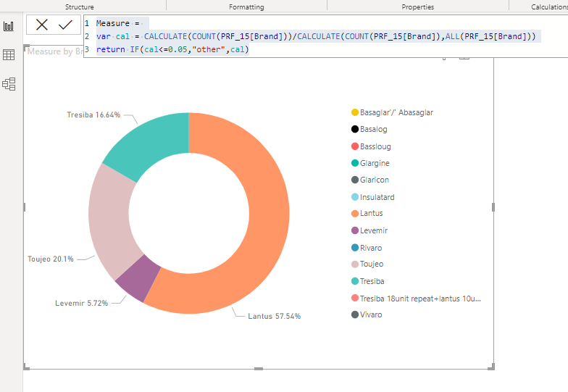Open the Report view icon
Screen dimensions: 568x392
click(9, 26)
